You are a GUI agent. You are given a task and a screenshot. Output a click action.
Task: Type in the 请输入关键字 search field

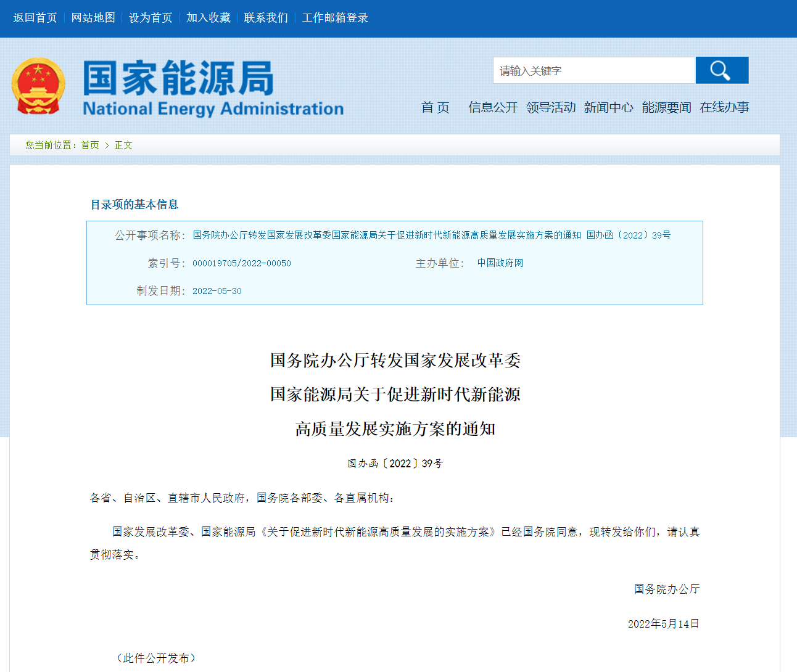[593, 70]
